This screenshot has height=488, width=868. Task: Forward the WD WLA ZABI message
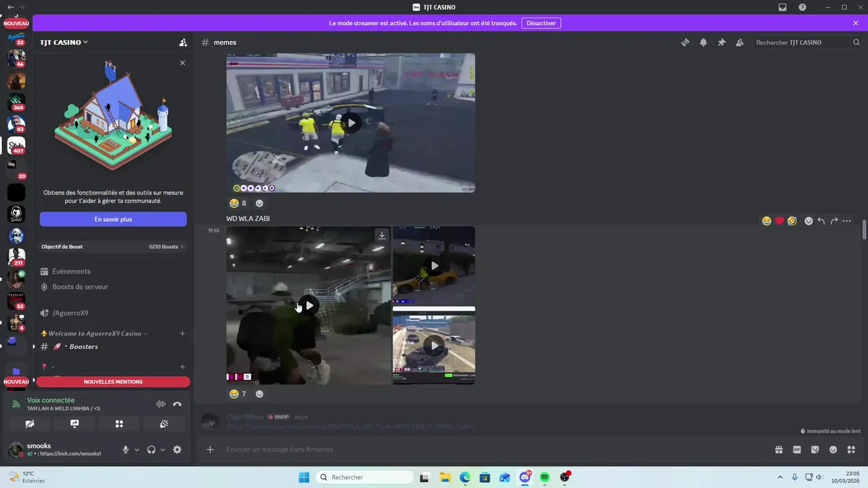coord(834,221)
